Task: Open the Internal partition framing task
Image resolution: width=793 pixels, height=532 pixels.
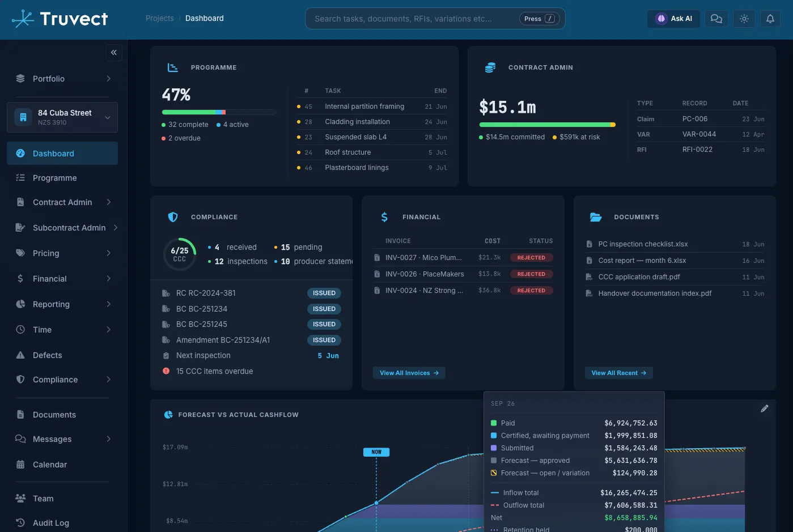Action: click(x=372, y=107)
